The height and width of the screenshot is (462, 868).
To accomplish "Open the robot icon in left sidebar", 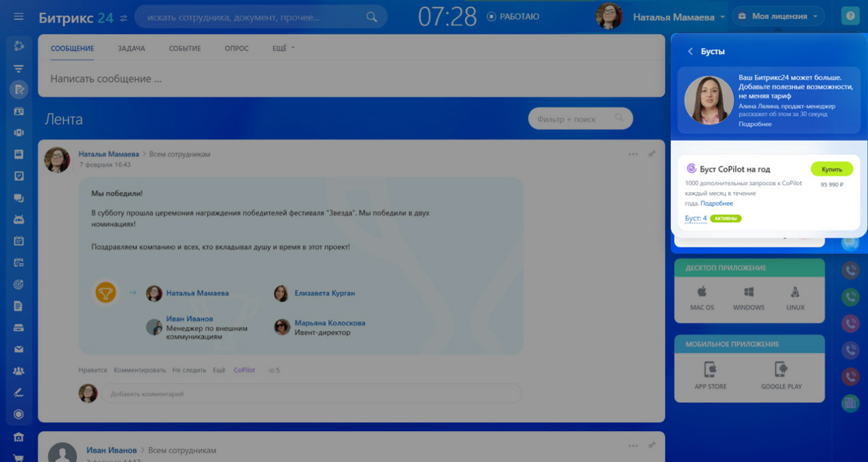I will (18, 219).
